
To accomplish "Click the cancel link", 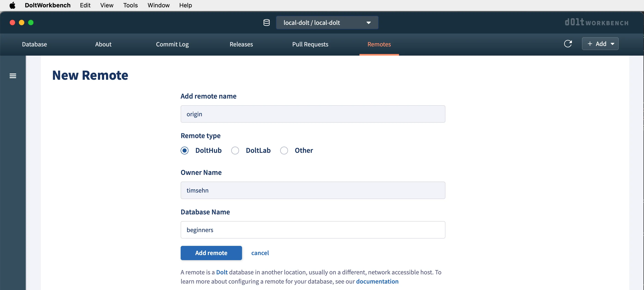I will pyautogui.click(x=260, y=253).
